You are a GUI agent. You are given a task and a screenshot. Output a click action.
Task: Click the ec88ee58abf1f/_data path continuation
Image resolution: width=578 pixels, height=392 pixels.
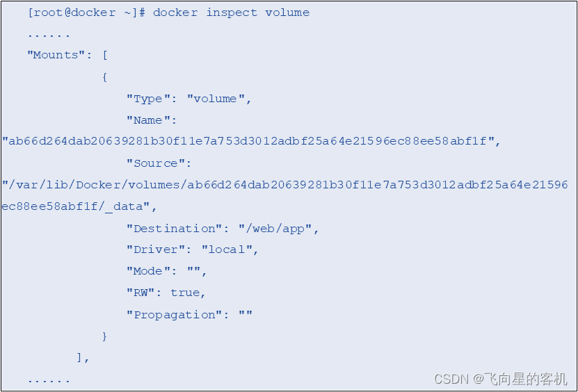point(79,206)
